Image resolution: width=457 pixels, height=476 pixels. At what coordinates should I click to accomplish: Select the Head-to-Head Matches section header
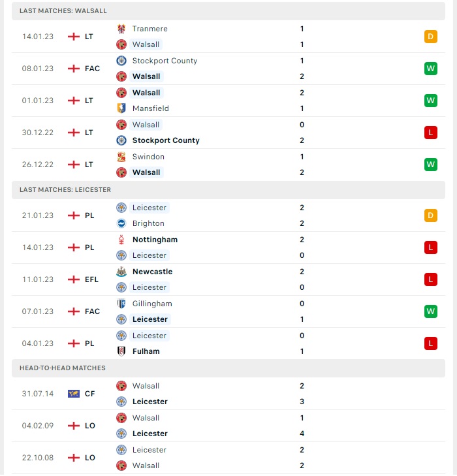pyautogui.click(x=228, y=368)
